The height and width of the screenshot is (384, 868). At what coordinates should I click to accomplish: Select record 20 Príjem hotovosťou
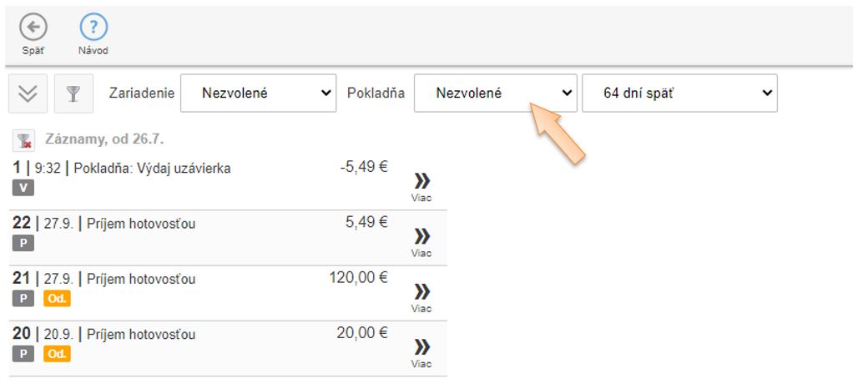click(140, 334)
